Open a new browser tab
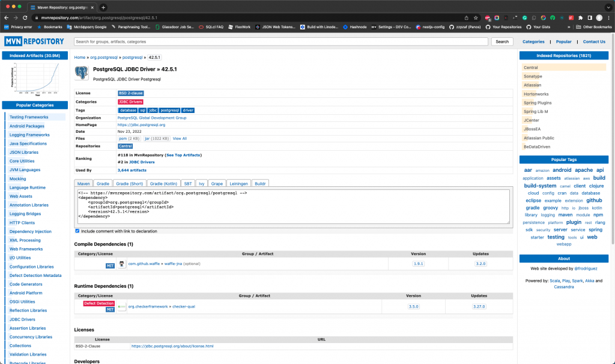The image size is (615, 364). click(103, 7)
